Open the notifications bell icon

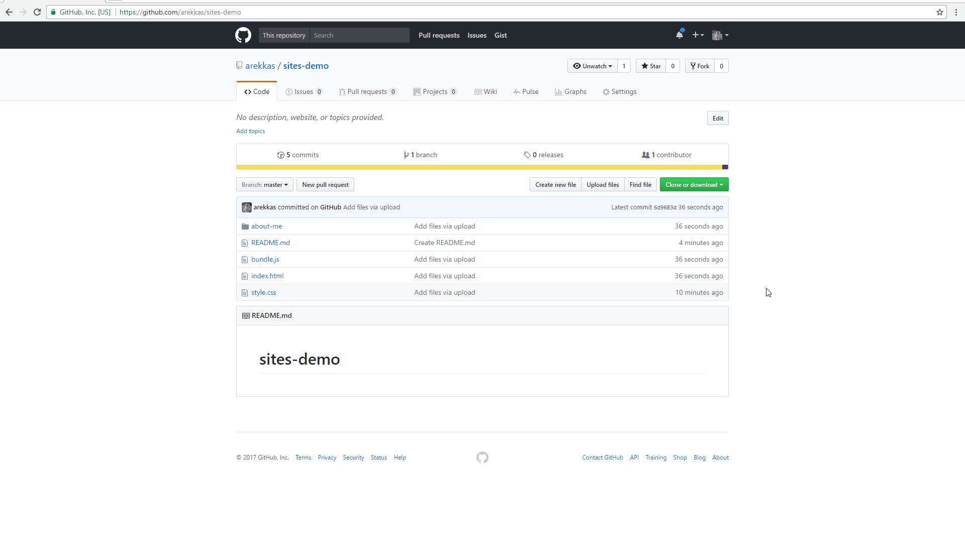[x=680, y=35]
